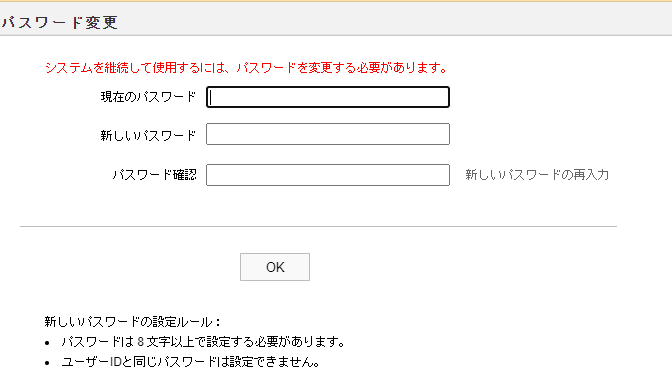672x392 pixels.
Task: Click the red password change warning message
Action: [247, 68]
